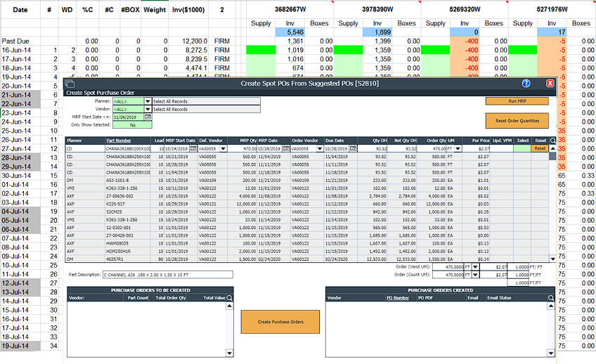Expand the Vendor filter dropdown
The height and width of the screenshot is (364, 596).
point(148,109)
